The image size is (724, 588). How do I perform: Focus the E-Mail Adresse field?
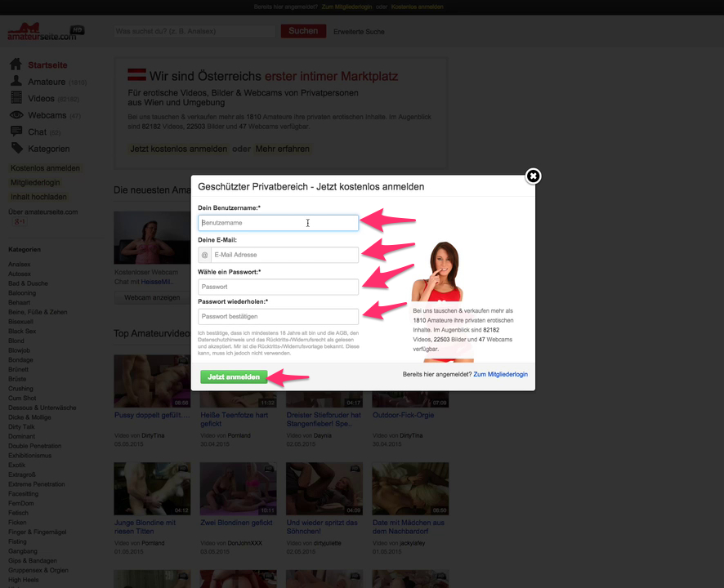(284, 255)
